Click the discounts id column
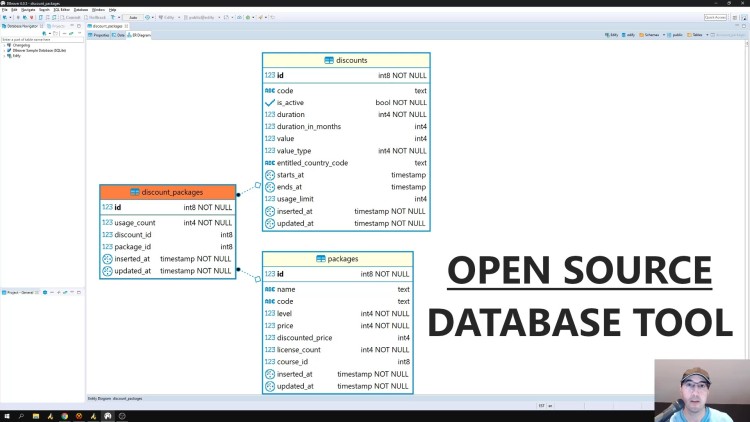Screen dimensions: 750x422 (346, 76)
